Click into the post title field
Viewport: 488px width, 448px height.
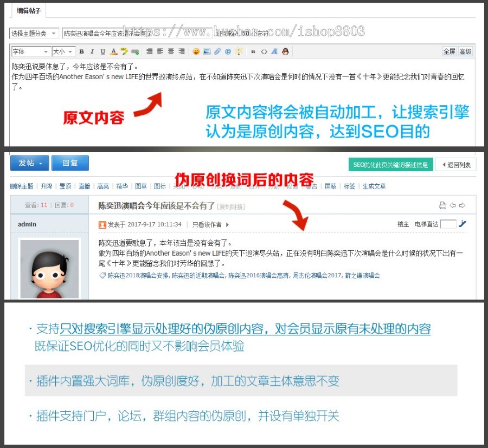(x=137, y=33)
